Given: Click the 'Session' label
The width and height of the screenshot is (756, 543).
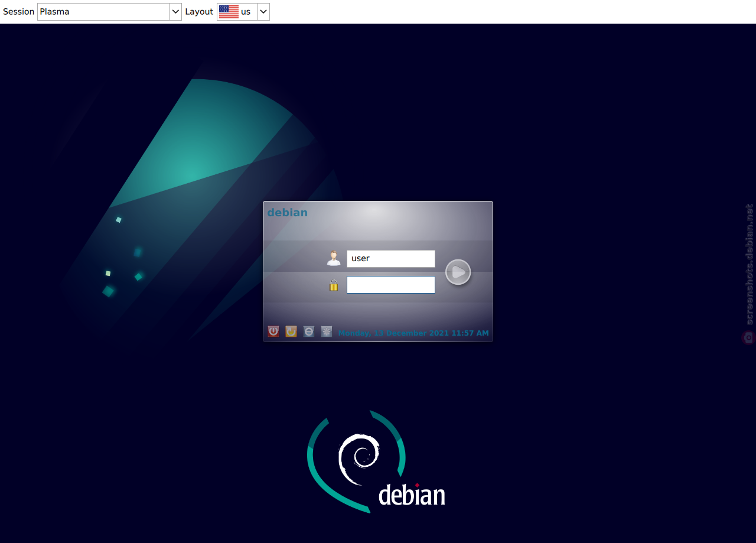Looking at the screenshot, I should pos(19,12).
